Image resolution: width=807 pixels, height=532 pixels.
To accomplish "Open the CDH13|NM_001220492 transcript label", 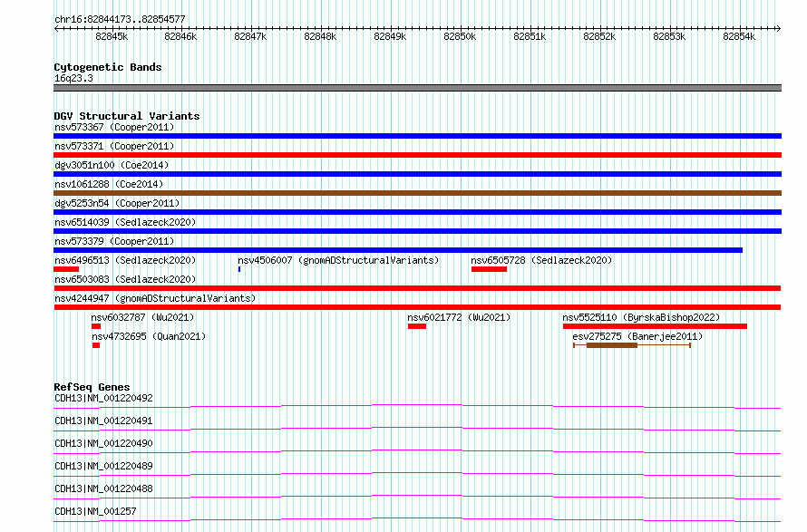I will (x=103, y=398).
